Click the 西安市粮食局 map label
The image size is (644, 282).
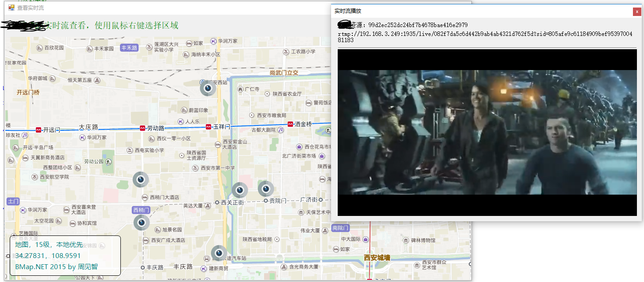271,115
